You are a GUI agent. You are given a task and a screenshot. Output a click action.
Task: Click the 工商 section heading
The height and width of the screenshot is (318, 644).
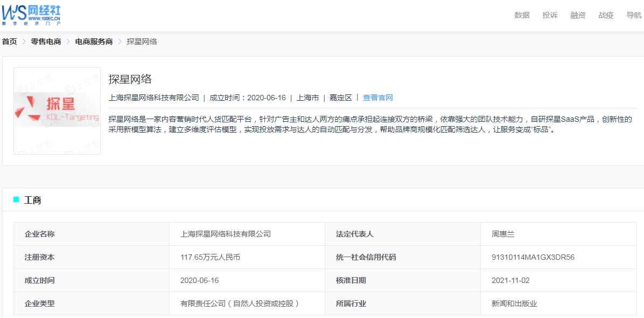pos(32,201)
